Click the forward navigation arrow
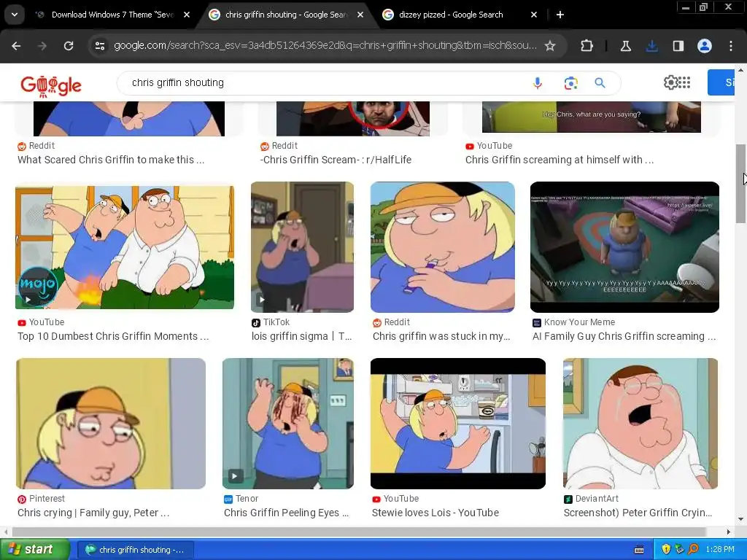This screenshot has width=747, height=560. pyautogui.click(x=42, y=46)
